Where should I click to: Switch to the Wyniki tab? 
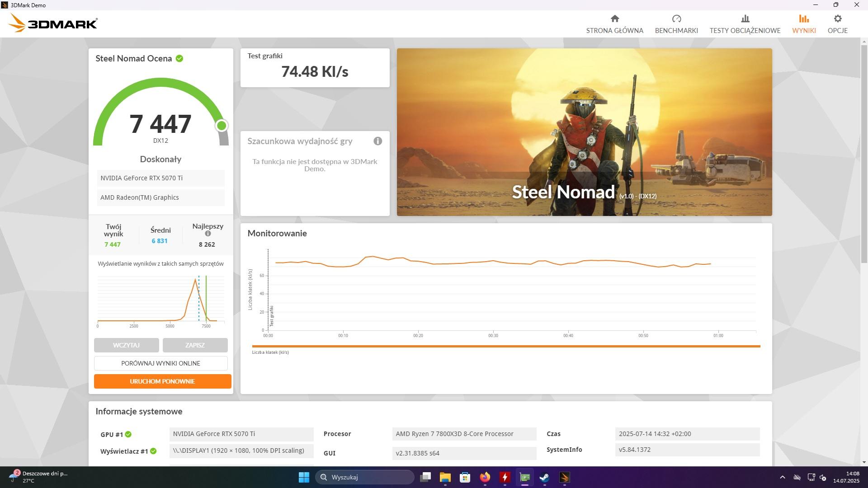[x=803, y=23]
